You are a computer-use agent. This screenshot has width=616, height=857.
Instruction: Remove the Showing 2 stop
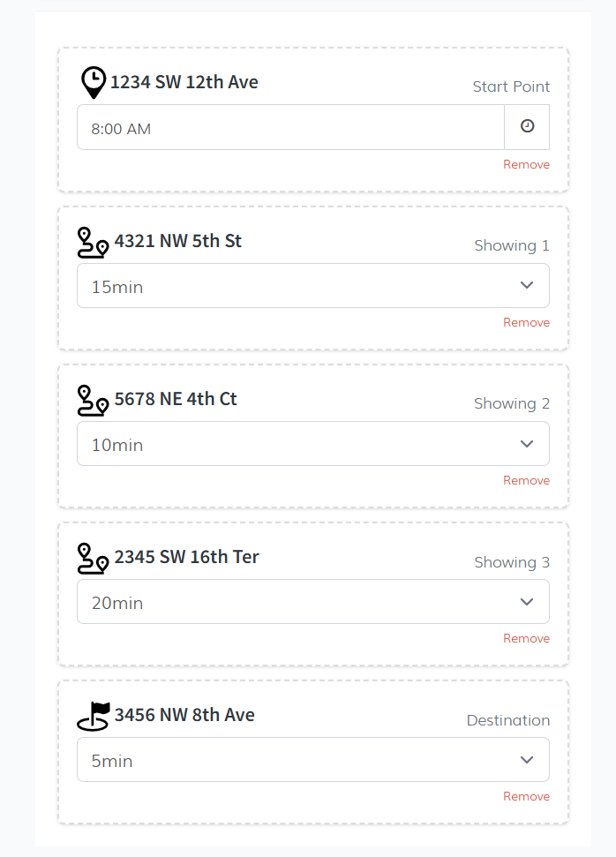point(526,481)
